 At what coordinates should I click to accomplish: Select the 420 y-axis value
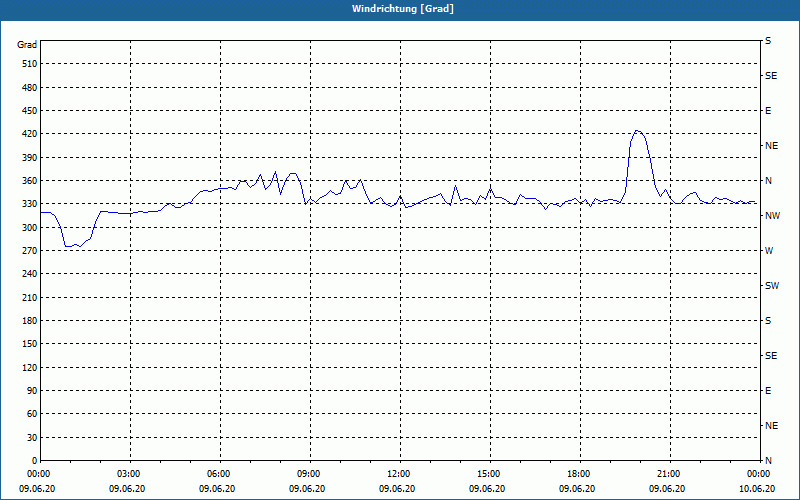[x=30, y=134]
